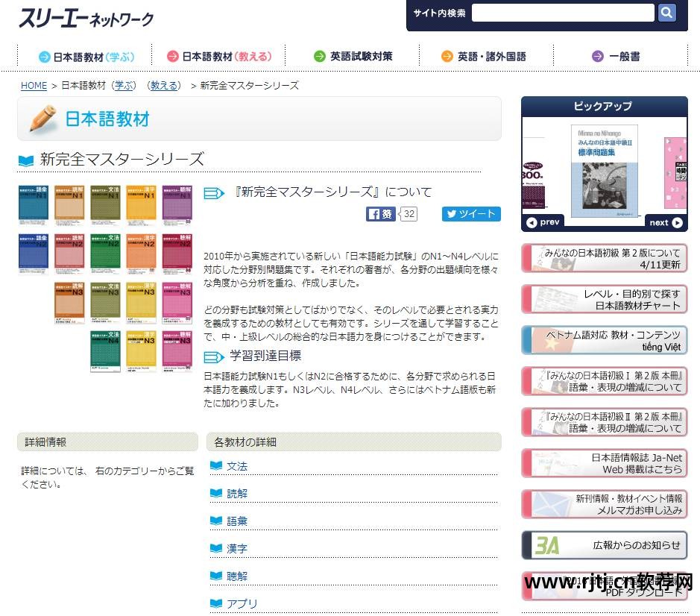700x616 pixels.
Task: Open the みんなの日本語中級II 標準問題集 pickup cover
Action: click(x=605, y=171)
